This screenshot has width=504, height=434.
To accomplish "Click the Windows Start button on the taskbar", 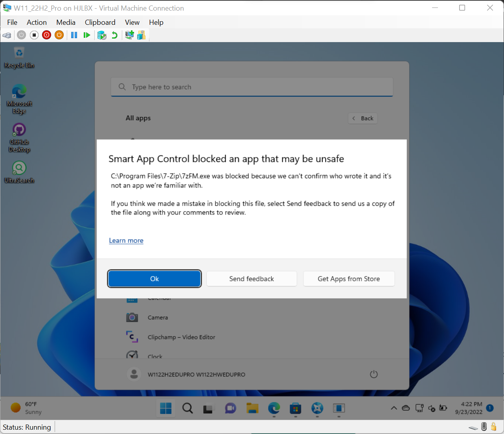I will pyautogui.click(x=166, y=408).
